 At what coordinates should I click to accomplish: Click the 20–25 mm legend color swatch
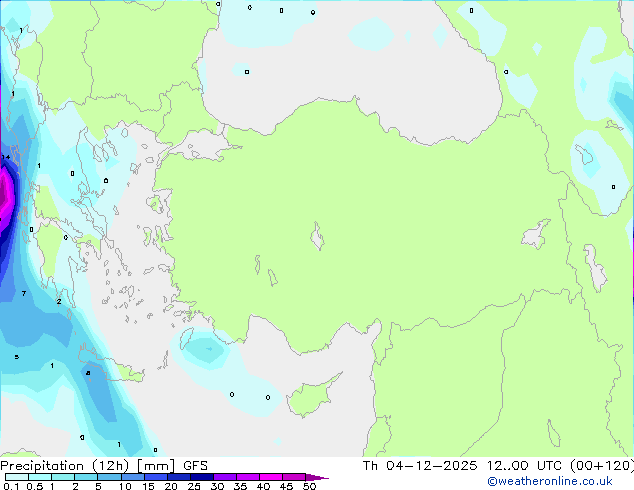pyautogui.click(x=179, y=477)
